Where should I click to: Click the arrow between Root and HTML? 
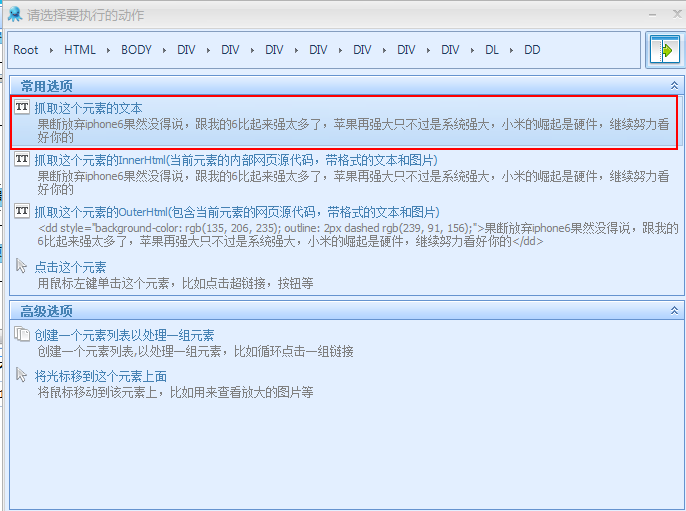[51, 50]
